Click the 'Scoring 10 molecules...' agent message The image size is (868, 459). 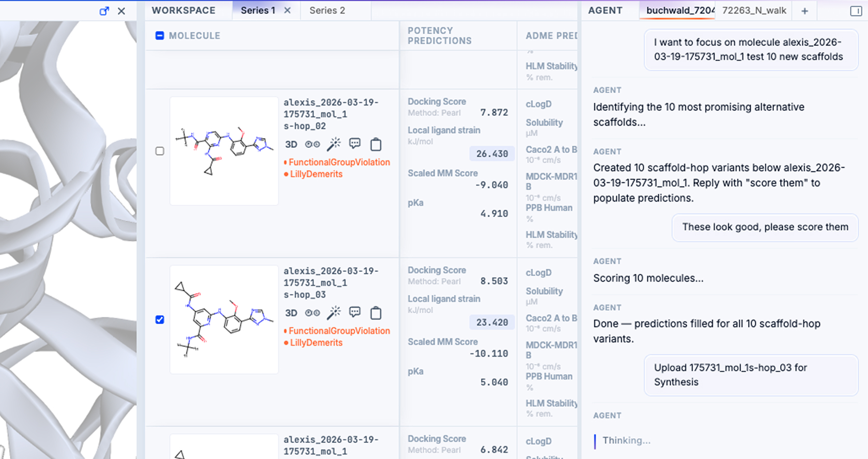(648, 278)
